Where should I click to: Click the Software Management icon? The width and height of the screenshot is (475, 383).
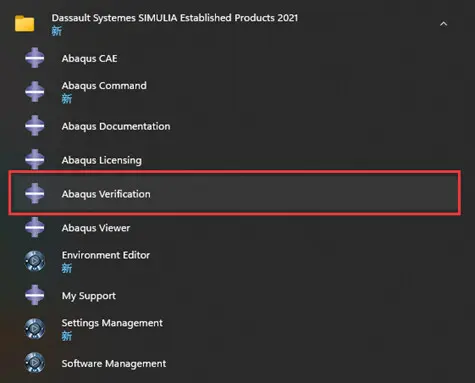(35, 363)
